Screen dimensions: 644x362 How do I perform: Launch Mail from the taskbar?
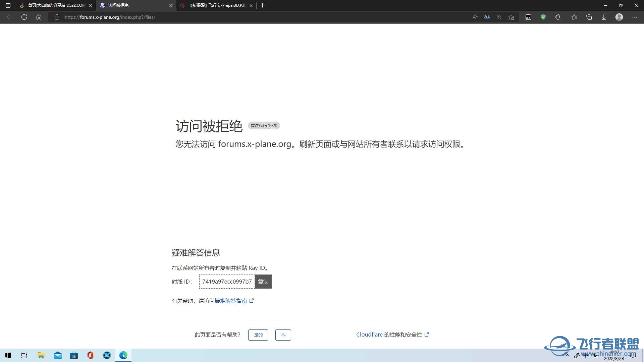coord(58,355)
